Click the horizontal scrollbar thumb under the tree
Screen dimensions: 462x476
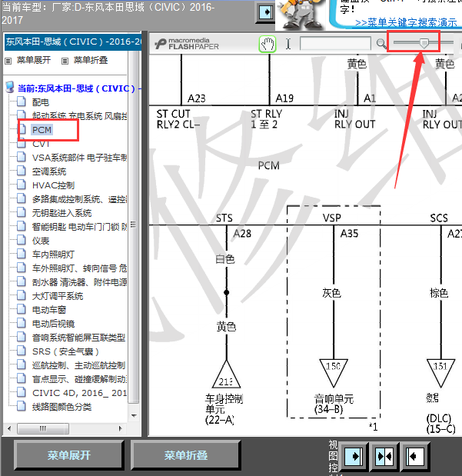pyautogui.click(x=43, y=428)
